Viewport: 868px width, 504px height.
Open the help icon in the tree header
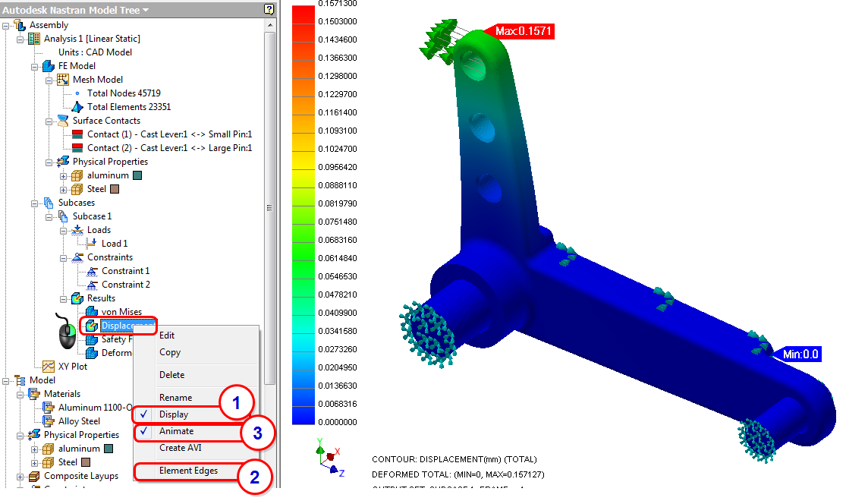pos(269,9)
